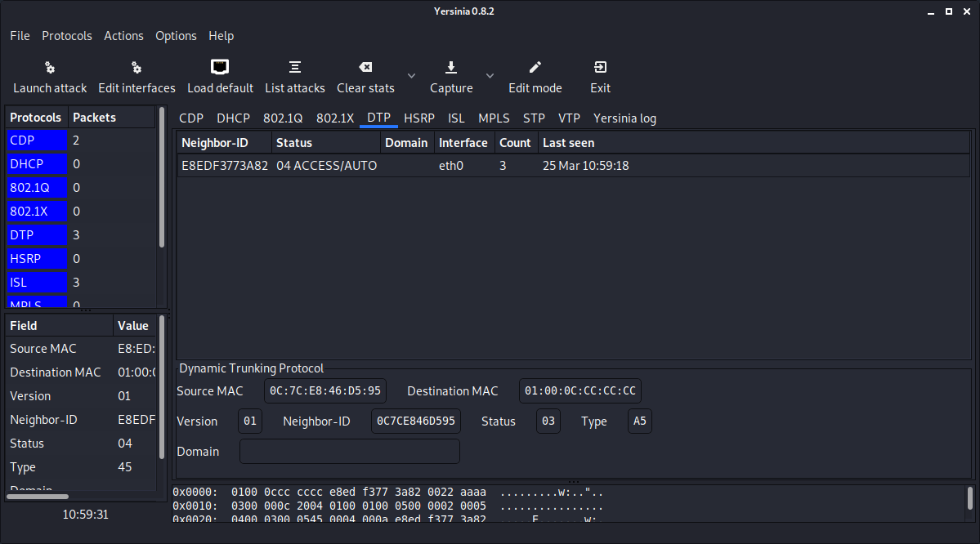
Task: Click the Edit interfaces label
Action: [x=136, y=88]
